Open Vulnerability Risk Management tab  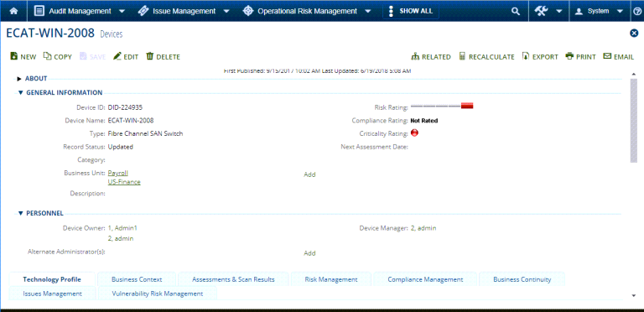(158, 294)
